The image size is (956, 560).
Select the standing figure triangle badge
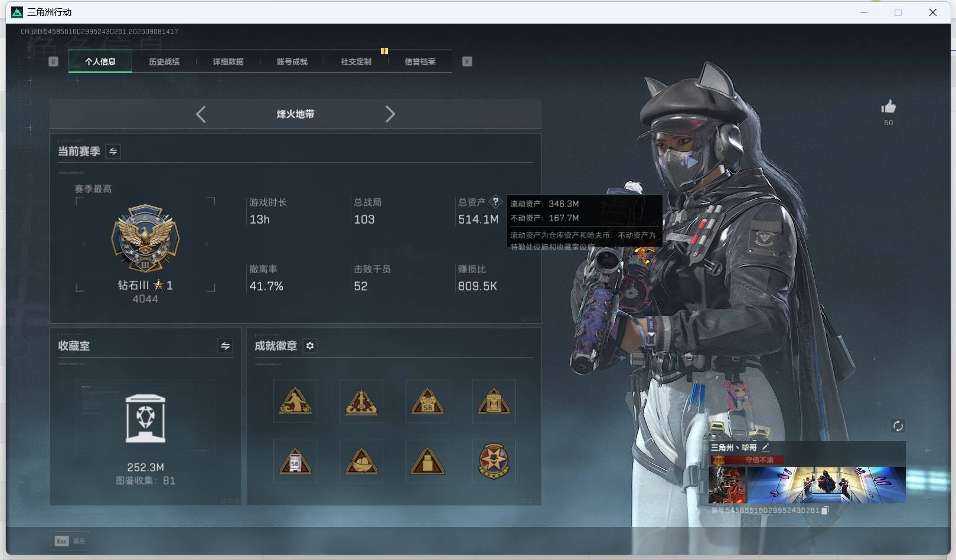coord(295,401)
